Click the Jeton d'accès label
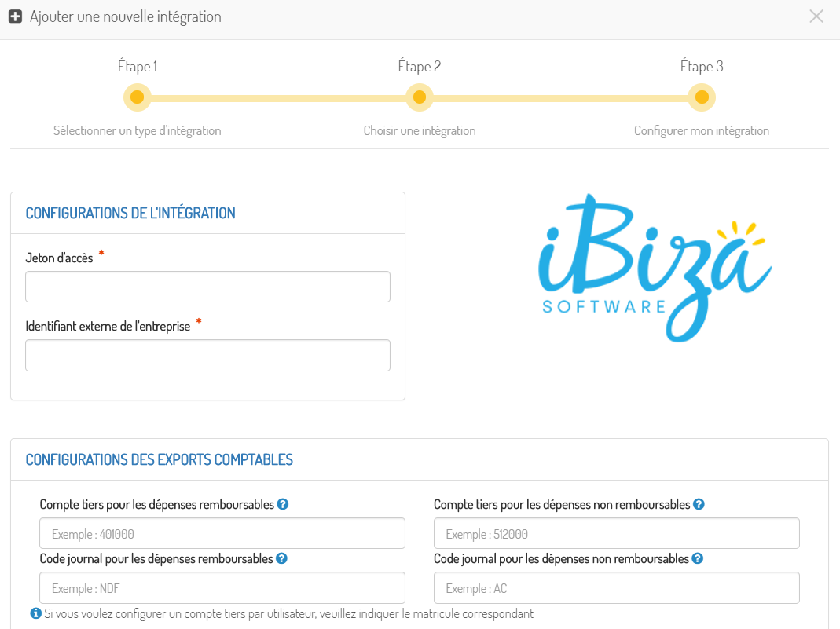840x629 pixels. point(59,258)
